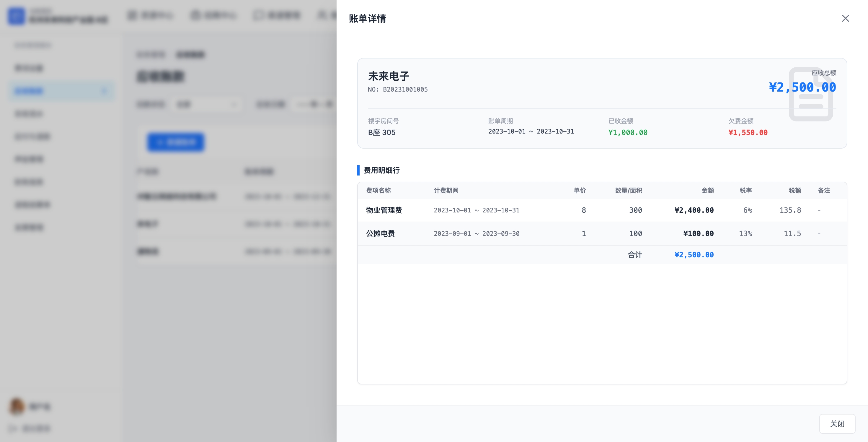Click the 关闭 button at bottom
Screen dimensions: 868x442
837,423
